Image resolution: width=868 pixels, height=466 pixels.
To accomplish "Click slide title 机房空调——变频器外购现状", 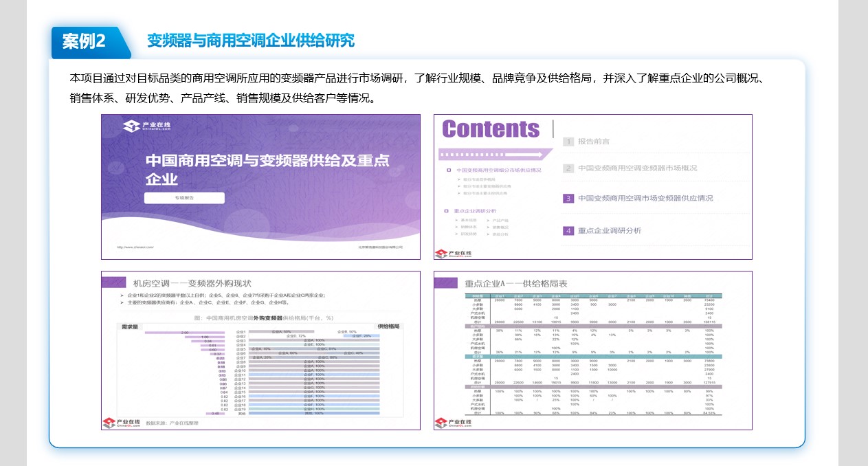I will pyautogui.click(x=192, y=283).
